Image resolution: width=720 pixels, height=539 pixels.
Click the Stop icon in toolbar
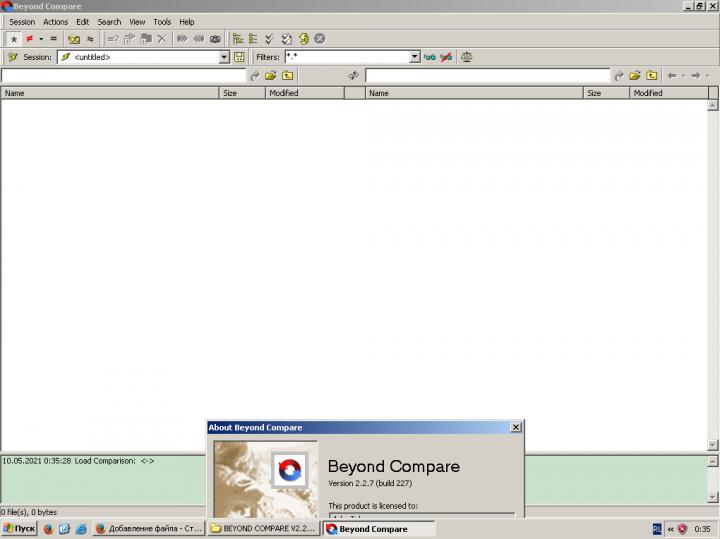click(x=320, y=39)
